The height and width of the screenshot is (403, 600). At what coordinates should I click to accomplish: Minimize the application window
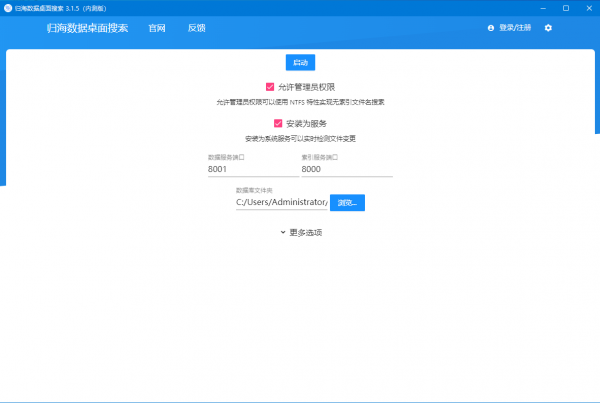click(x=543, y=8)
